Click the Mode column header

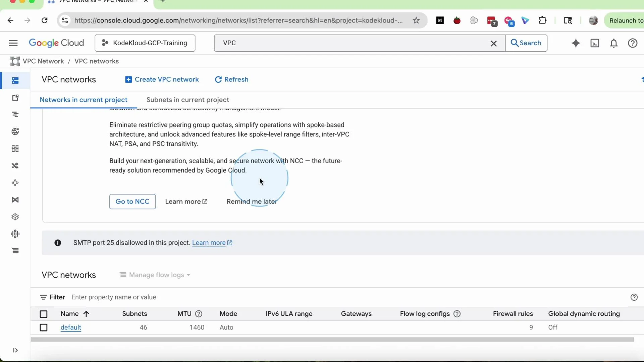tap(228, 314)
